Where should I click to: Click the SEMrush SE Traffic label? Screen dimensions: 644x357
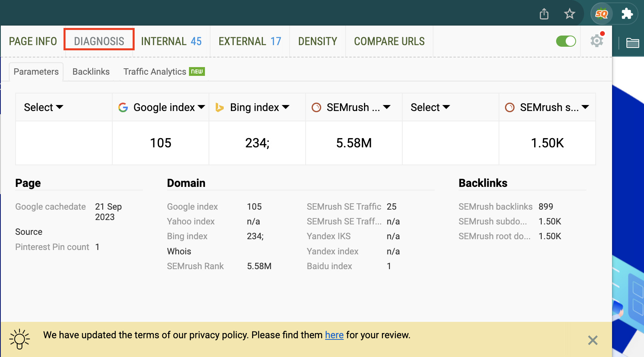(x=344, y=206)
